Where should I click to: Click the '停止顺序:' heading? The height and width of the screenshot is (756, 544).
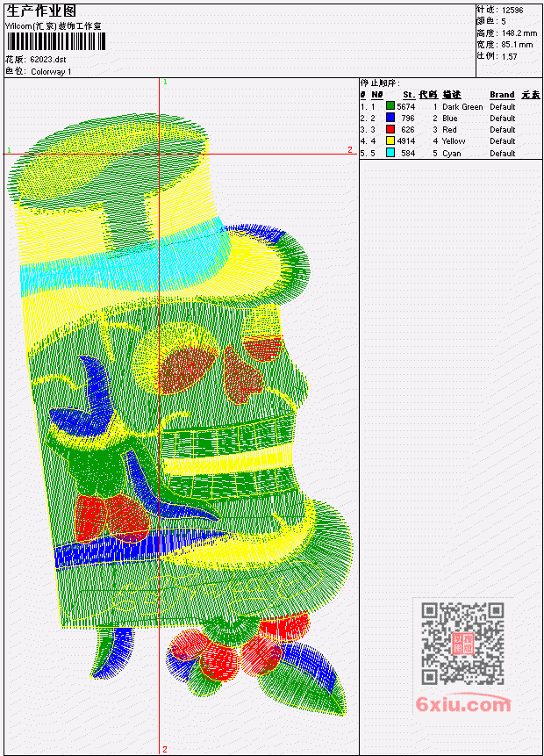(x=381, y=83)
